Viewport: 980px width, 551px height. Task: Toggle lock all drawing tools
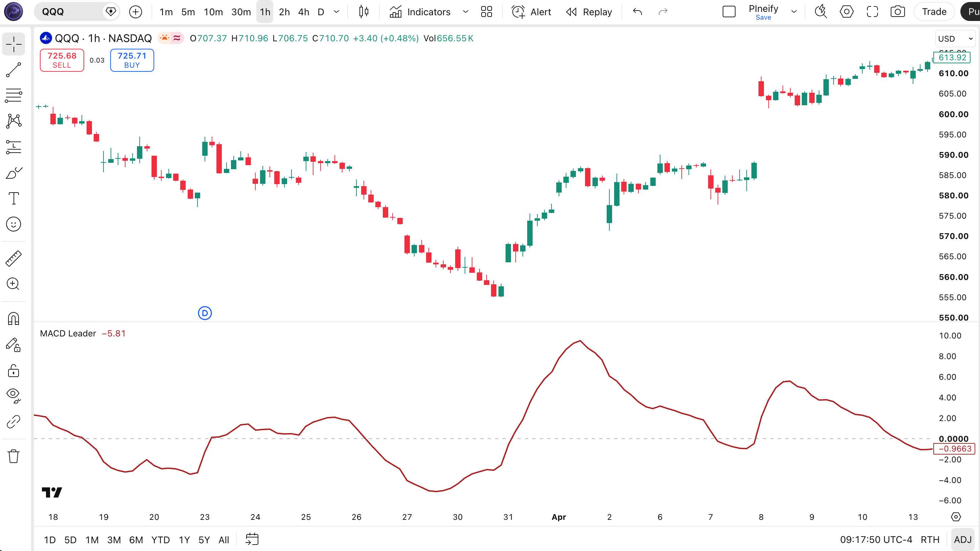[x=14, y=371]
